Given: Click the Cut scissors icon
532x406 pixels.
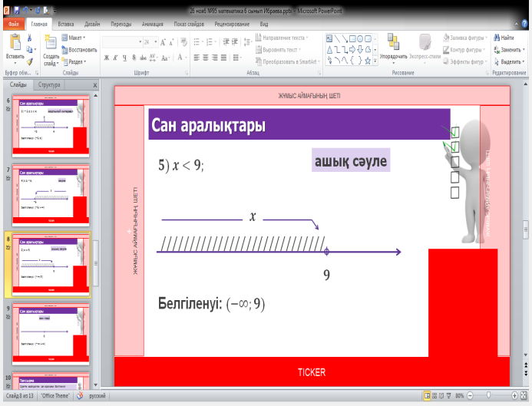Looking at the screenshot, I should point(29,38).
